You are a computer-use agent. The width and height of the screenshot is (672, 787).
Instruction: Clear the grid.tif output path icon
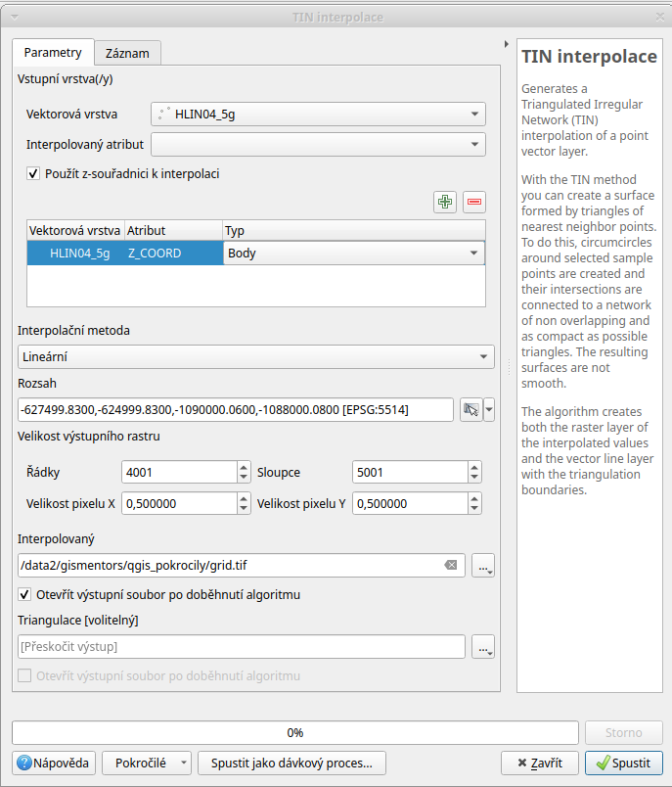[451, 565]
